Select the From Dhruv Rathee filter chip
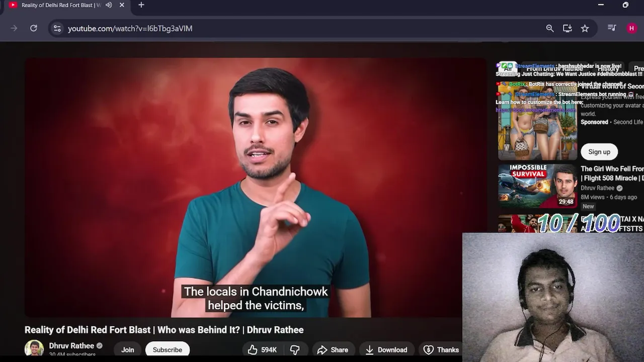Image resolution: width=644 pixels, height=362 pixels. pos(554,68)
